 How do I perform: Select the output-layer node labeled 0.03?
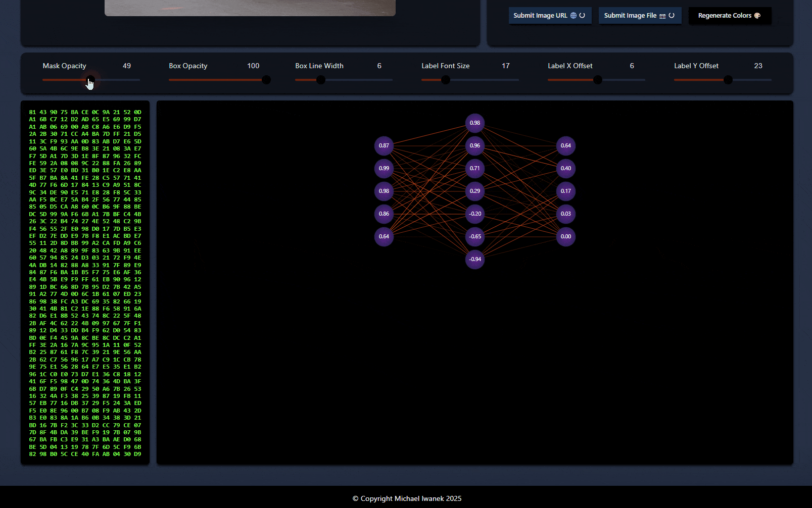(566, 214)
